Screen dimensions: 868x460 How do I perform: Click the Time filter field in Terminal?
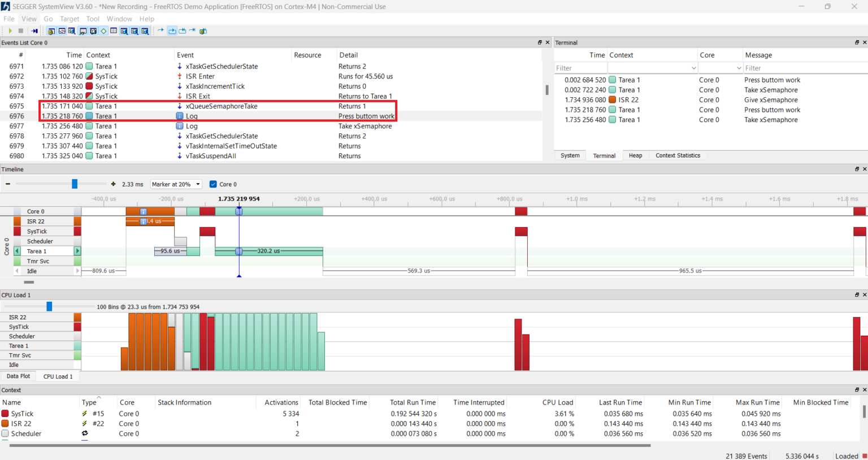(580, 68)
